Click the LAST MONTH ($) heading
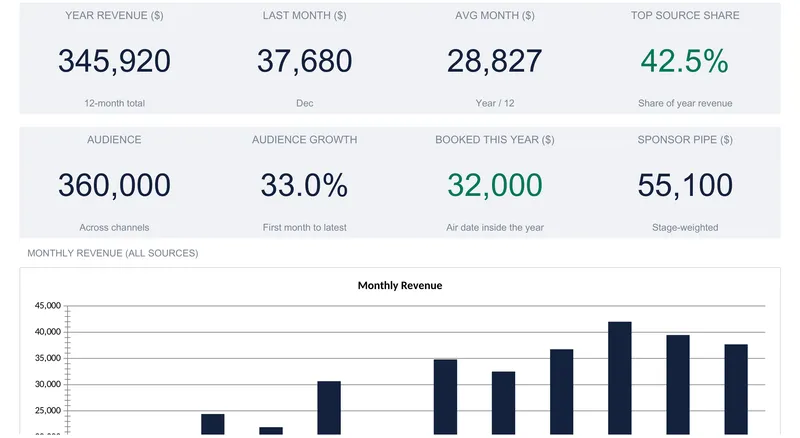 point(305,15)
